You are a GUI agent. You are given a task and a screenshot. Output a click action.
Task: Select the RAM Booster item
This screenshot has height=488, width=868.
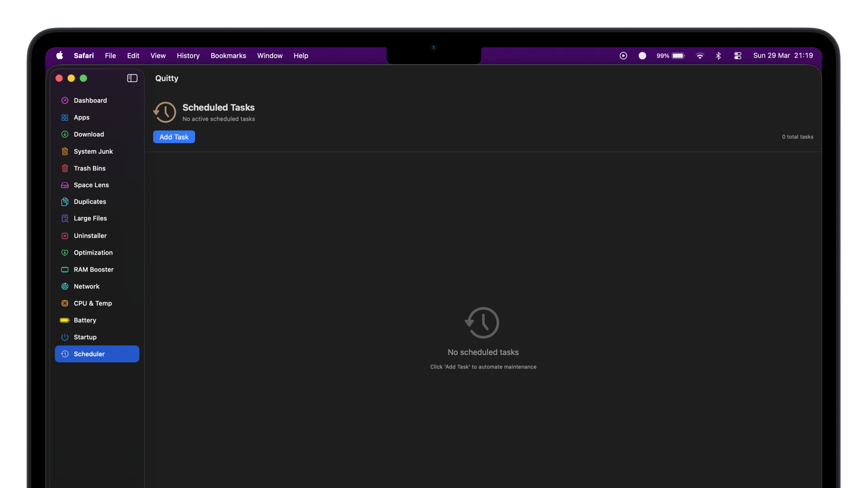(x=93, y=270)
